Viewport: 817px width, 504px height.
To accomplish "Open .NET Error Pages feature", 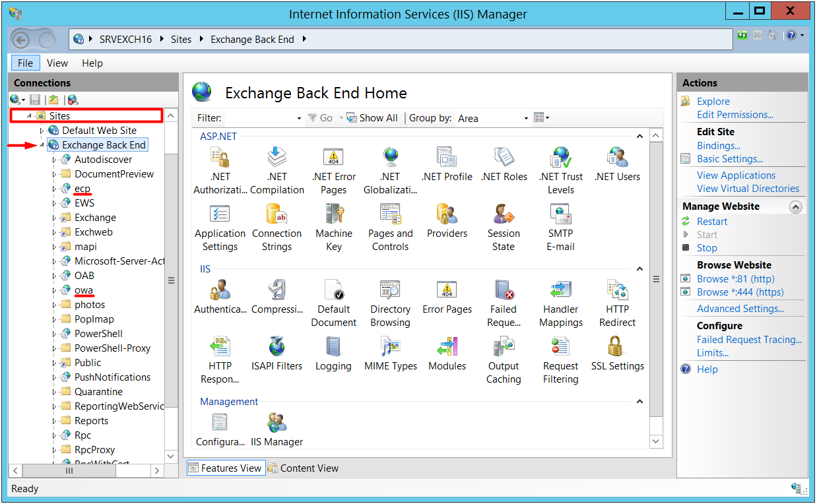I will (x=334, y=170).
